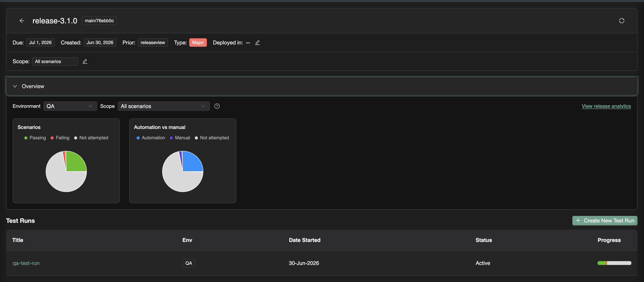Click the Automation vs manual card heading
Image resolution: width=644 pixels, height=282 pixels.
(160, 127)
